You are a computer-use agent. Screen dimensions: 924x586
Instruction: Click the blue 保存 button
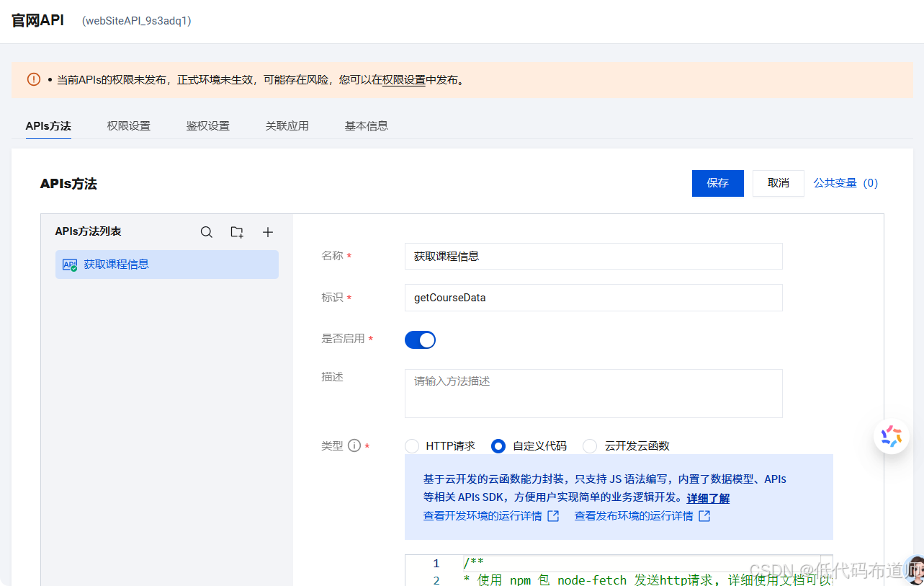(x=718, y=183)
